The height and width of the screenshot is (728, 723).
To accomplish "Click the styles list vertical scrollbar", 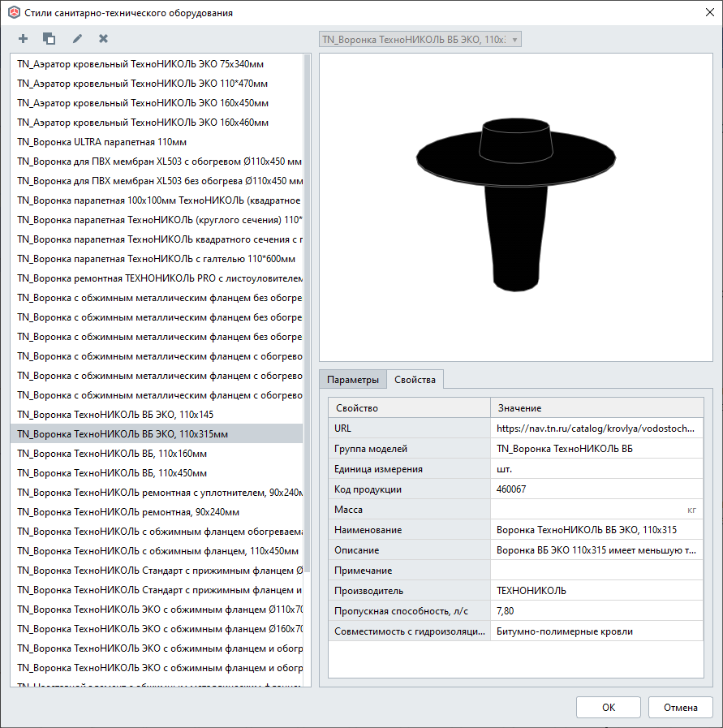I will pos(307,313).
